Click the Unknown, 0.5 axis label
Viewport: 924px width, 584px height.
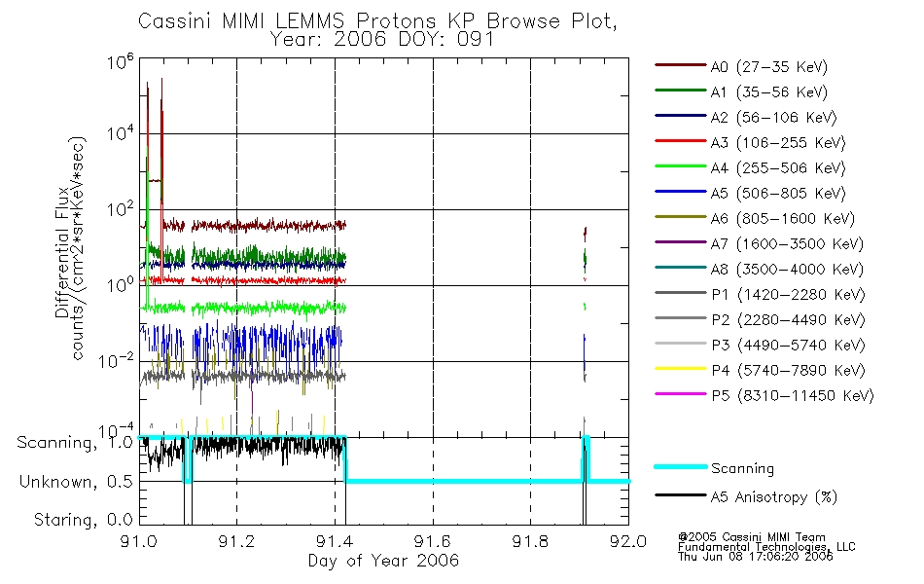pos(76,482)
